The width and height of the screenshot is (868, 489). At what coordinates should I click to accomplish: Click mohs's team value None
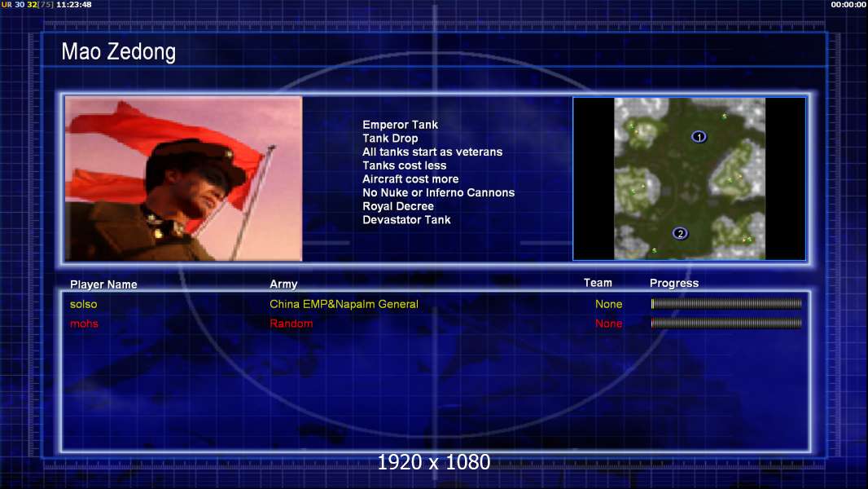[x=608, y=324]
